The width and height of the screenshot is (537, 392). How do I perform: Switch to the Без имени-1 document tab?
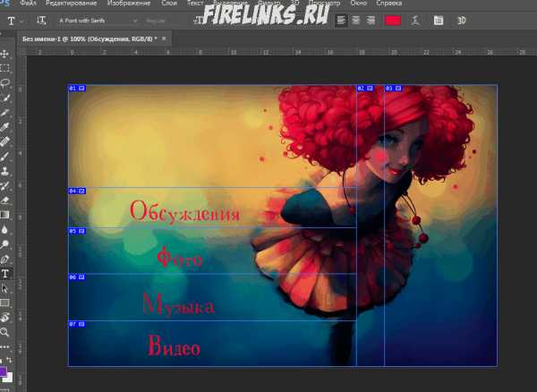89,39
